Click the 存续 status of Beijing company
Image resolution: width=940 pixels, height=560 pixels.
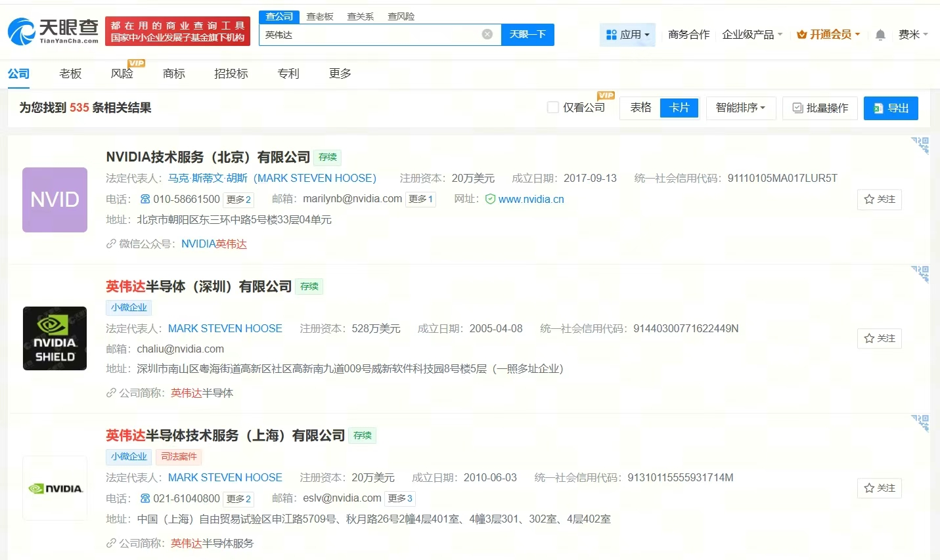(328, 158)
